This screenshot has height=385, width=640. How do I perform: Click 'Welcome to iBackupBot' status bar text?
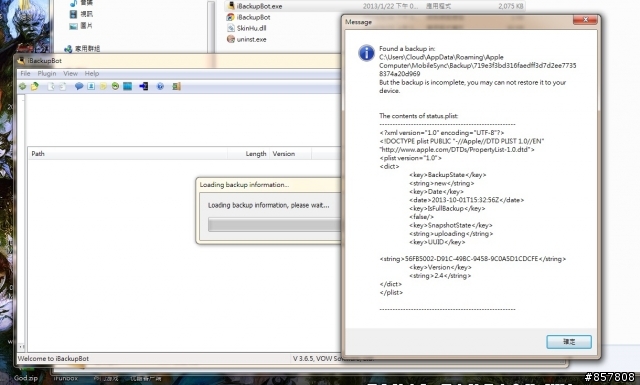53,358
